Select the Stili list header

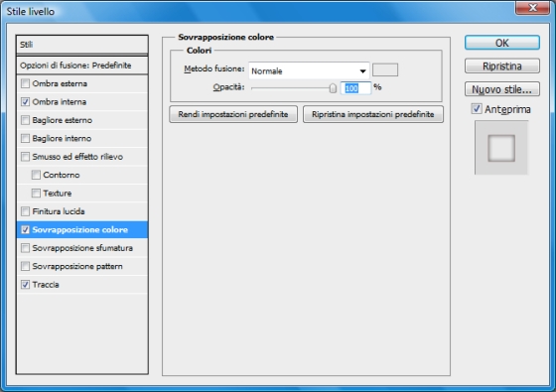[81, 45]
